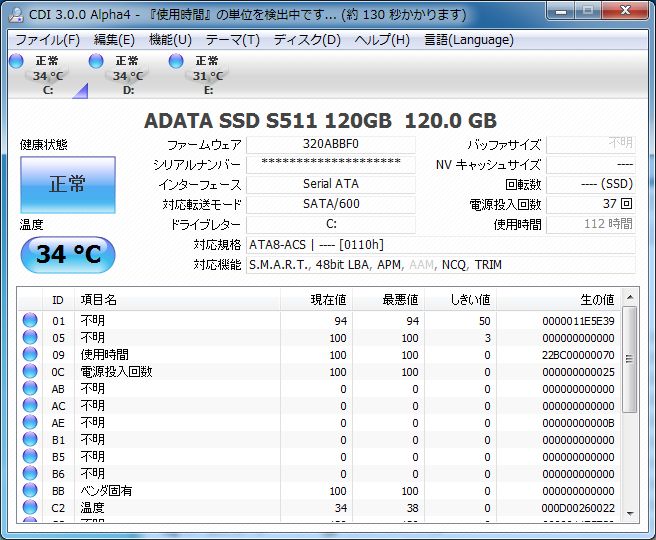
Task: Click the drive letter field C:
Action: [331, 224]
